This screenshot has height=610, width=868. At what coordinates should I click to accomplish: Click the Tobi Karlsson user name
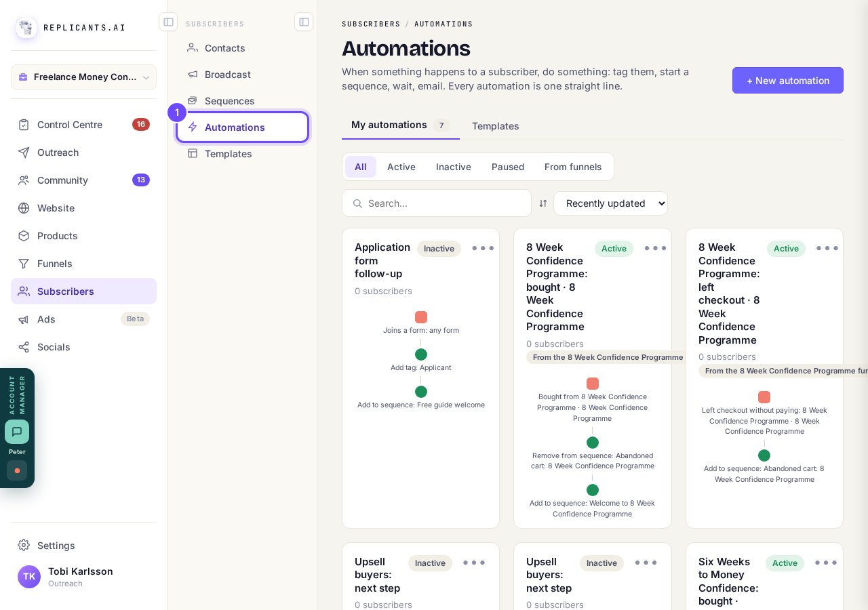(81, 571)
